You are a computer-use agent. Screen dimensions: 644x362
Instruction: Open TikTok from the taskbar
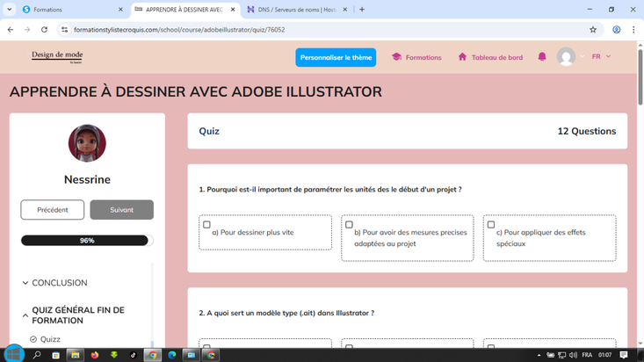(133, 355)
